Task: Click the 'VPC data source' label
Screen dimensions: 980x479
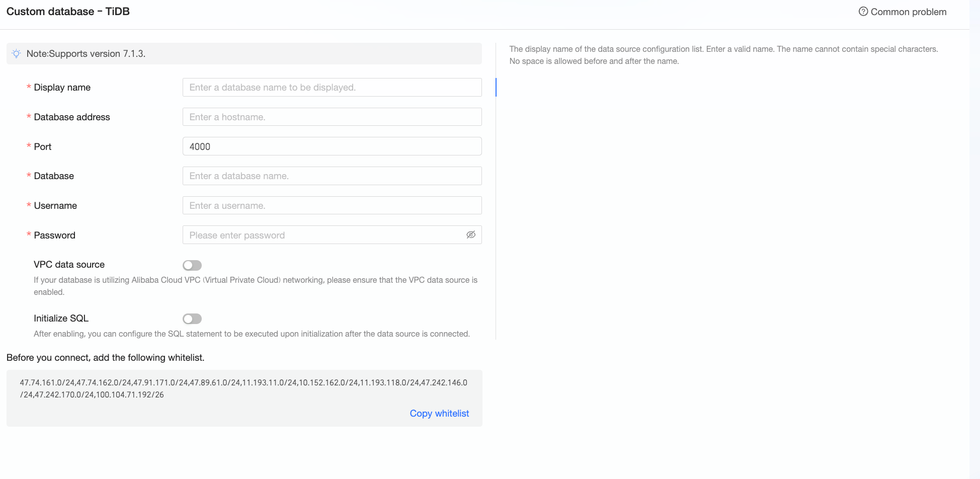Action: [69, 265]
